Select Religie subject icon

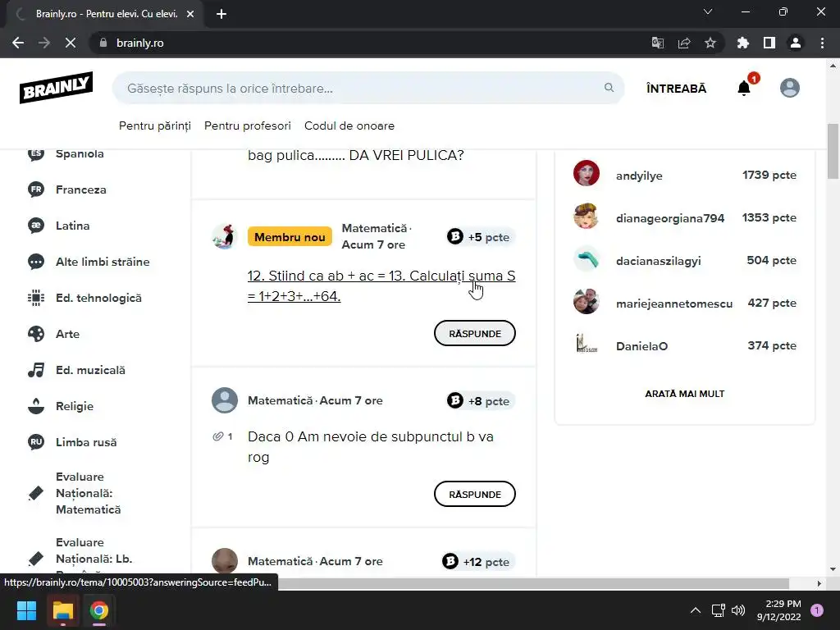[36, 406]
